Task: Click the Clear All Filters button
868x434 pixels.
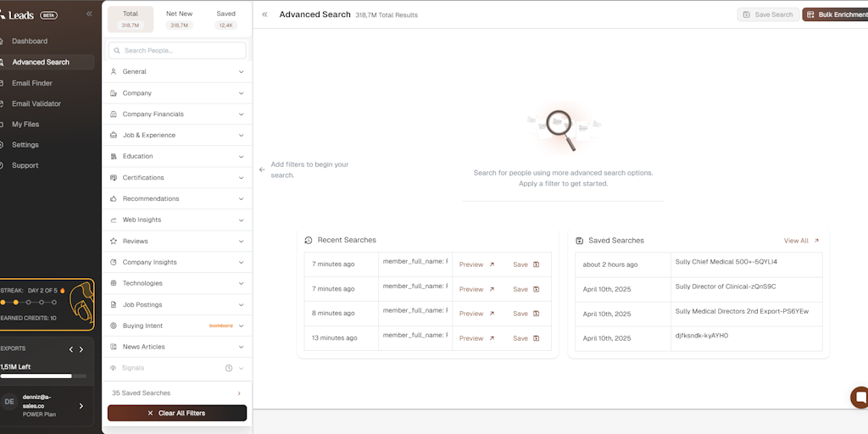Action: 177,413
